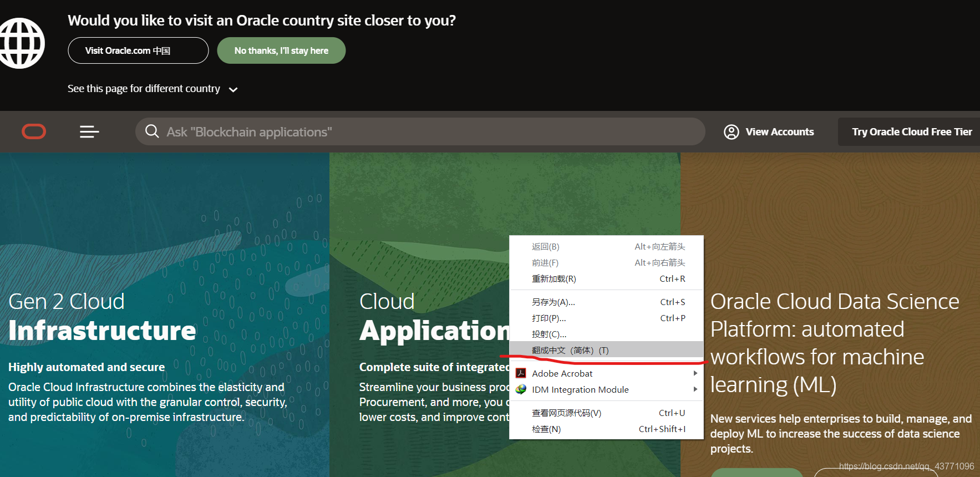This screenshot has height=477, width=980.
Task: Click the Oracle Cloud Data Science Platform heading
Action: click(x=835, y=343)
